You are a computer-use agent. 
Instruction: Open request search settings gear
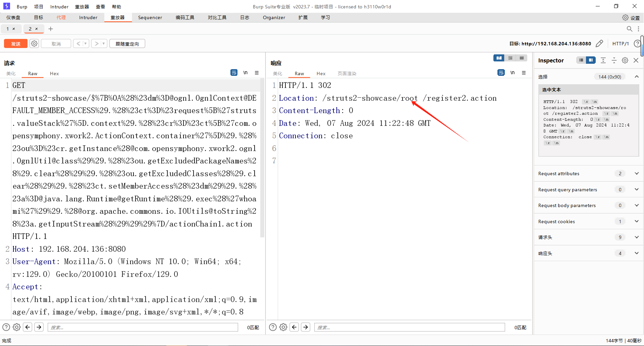coord(16,327)
